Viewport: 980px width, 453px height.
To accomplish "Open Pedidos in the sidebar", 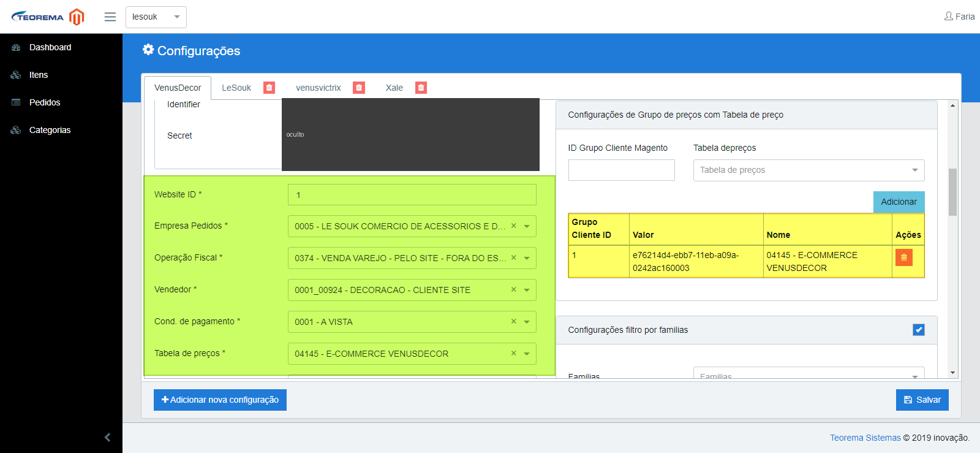I will (45, 102).
